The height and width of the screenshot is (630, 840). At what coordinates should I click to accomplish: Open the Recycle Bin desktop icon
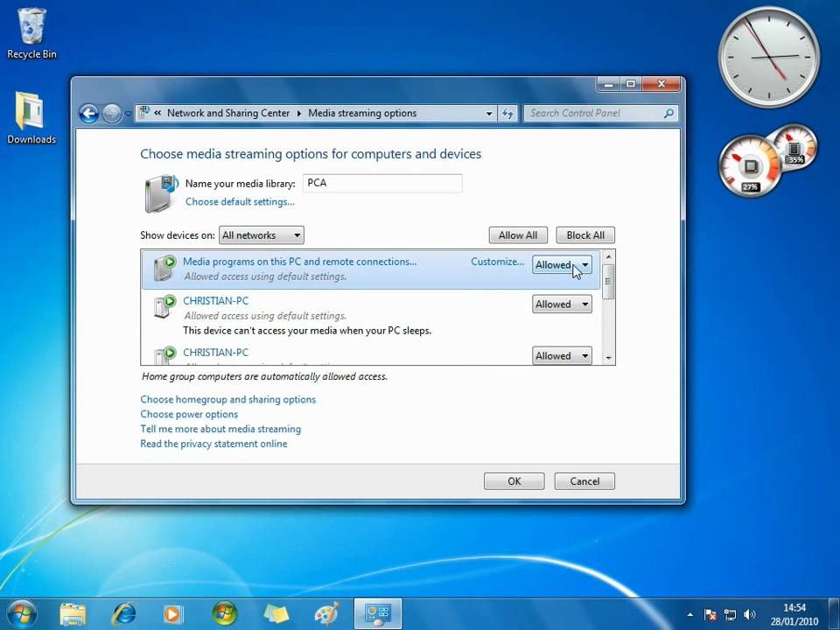[x=31, y=33]
